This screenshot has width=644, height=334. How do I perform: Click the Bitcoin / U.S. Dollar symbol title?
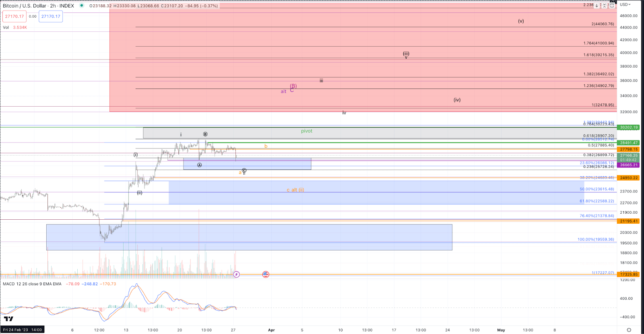[x=25, y=6]
